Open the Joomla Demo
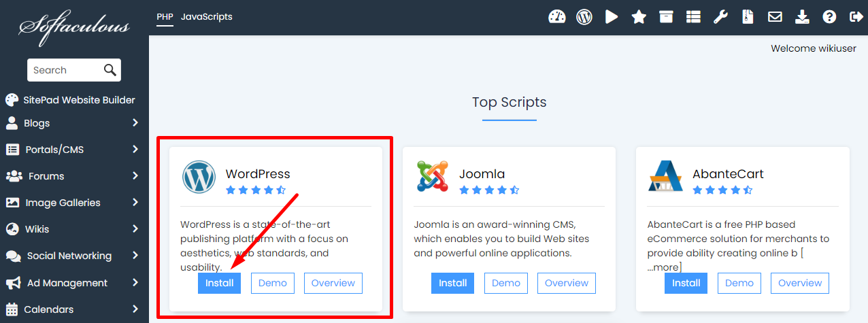This screenshot has width=868, height=323. [506, 283]
